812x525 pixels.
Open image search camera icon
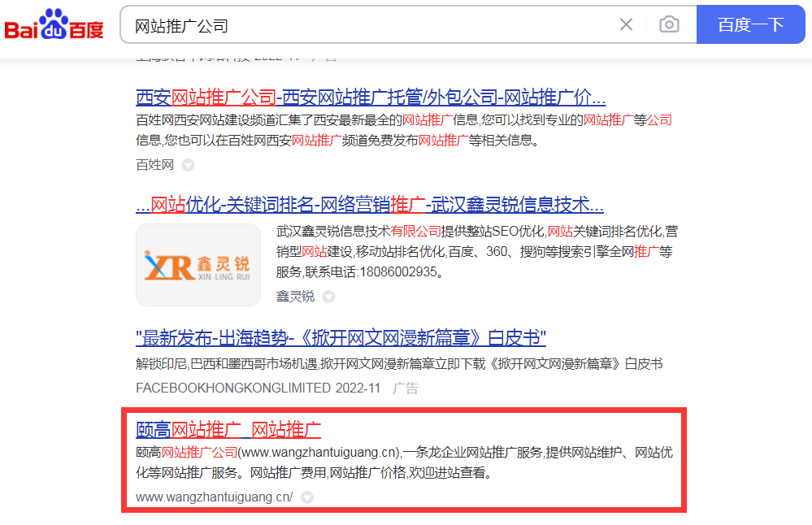pos(669,24)
